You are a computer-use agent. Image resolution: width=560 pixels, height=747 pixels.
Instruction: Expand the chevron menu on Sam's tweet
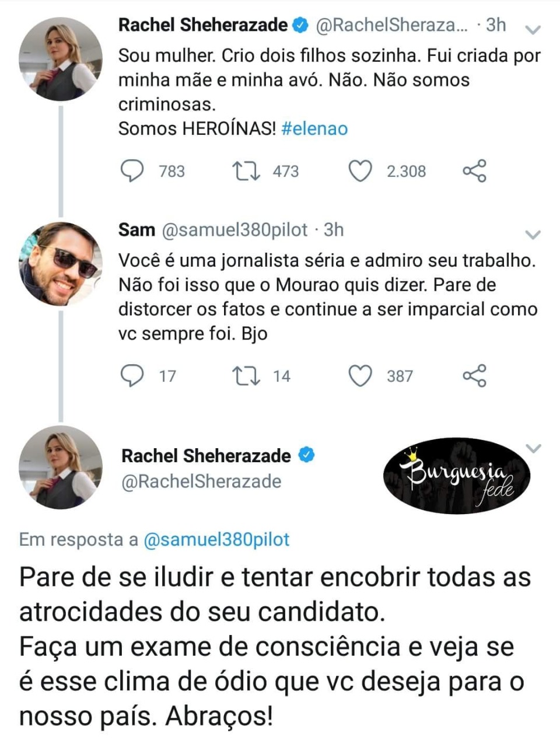533,235
